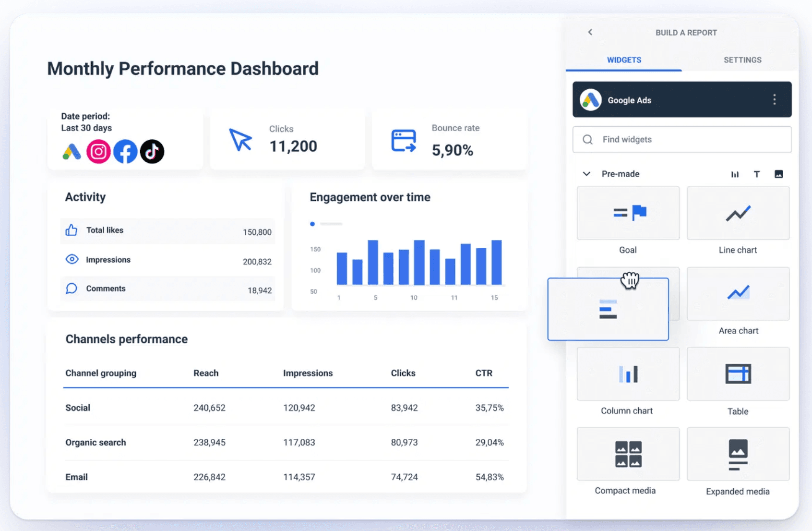Collapse the Pre-made section

point(586,174)
